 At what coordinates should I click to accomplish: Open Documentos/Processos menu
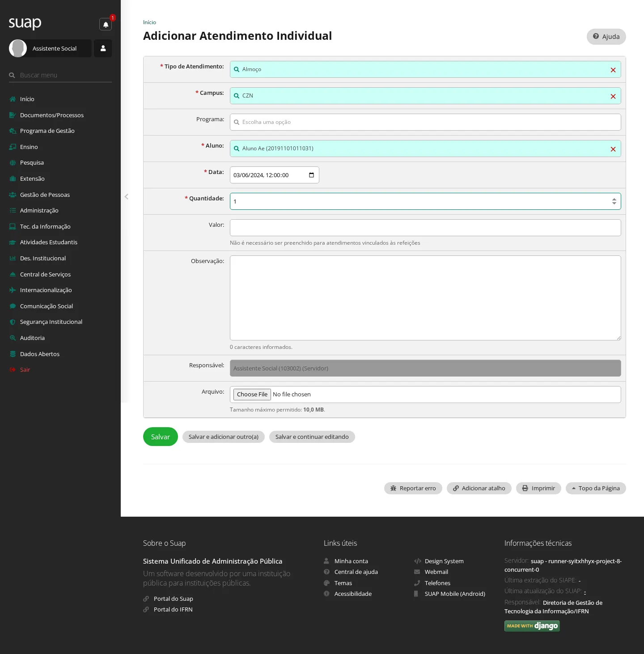click(x=52, y=115)
